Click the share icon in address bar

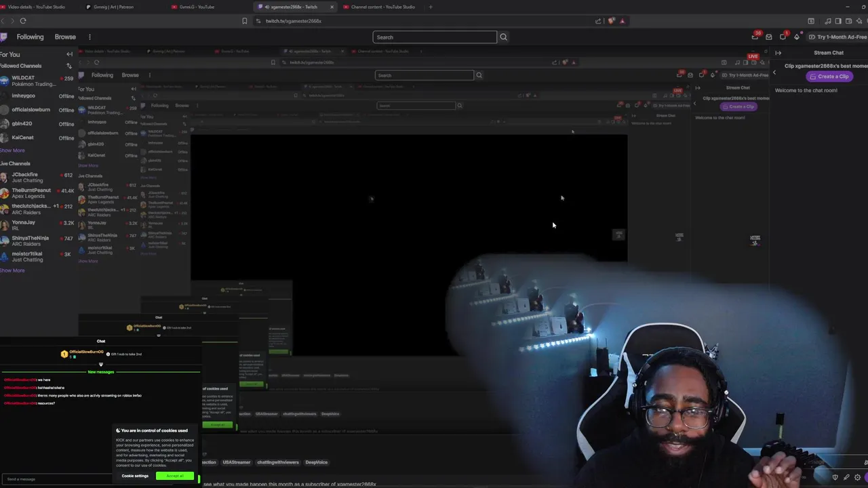(598, 21)
